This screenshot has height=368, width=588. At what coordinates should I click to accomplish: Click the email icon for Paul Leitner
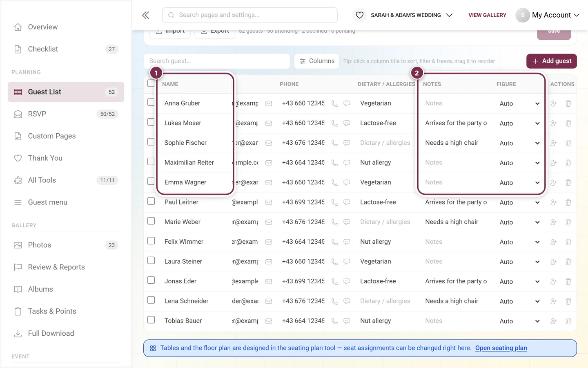point(269,202)
